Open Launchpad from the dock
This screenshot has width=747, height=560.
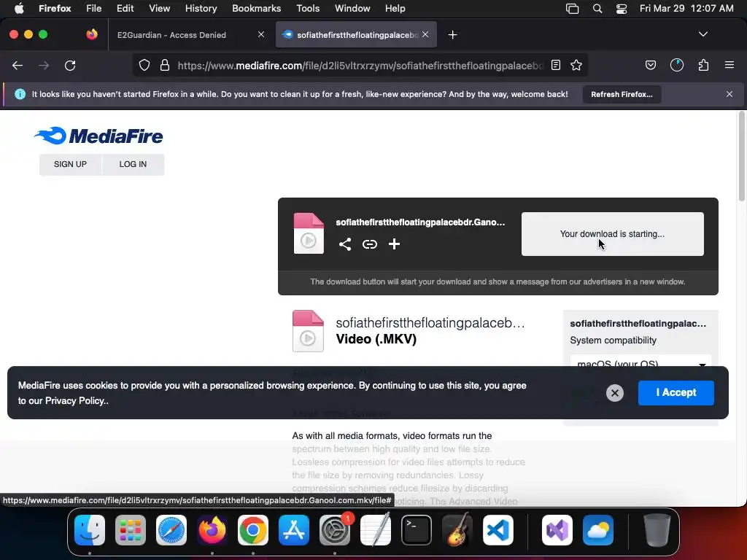131,530
